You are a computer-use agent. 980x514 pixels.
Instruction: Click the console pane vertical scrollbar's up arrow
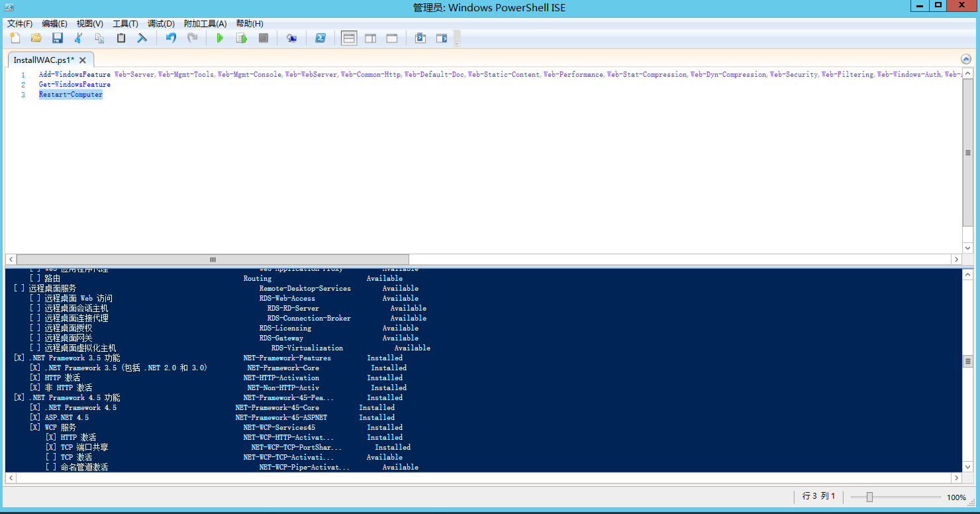(x=968, y=274)
